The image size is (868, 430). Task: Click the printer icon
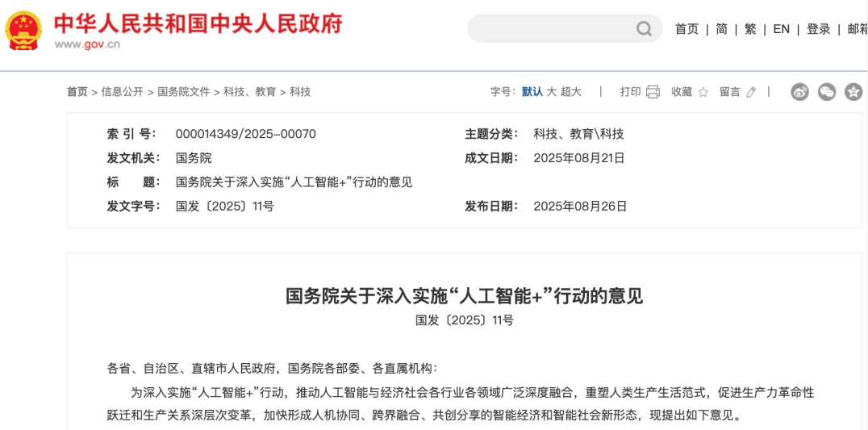[653, 92]
